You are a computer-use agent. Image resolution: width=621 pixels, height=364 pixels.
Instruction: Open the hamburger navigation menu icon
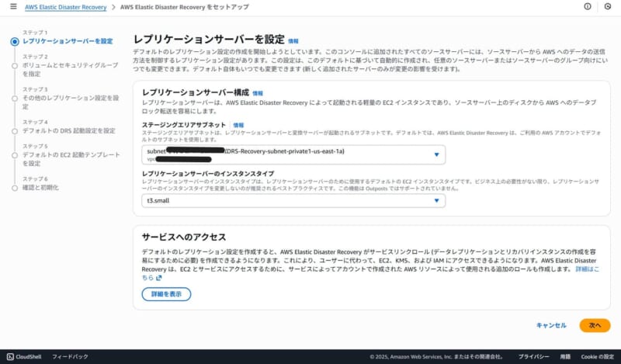12,7
